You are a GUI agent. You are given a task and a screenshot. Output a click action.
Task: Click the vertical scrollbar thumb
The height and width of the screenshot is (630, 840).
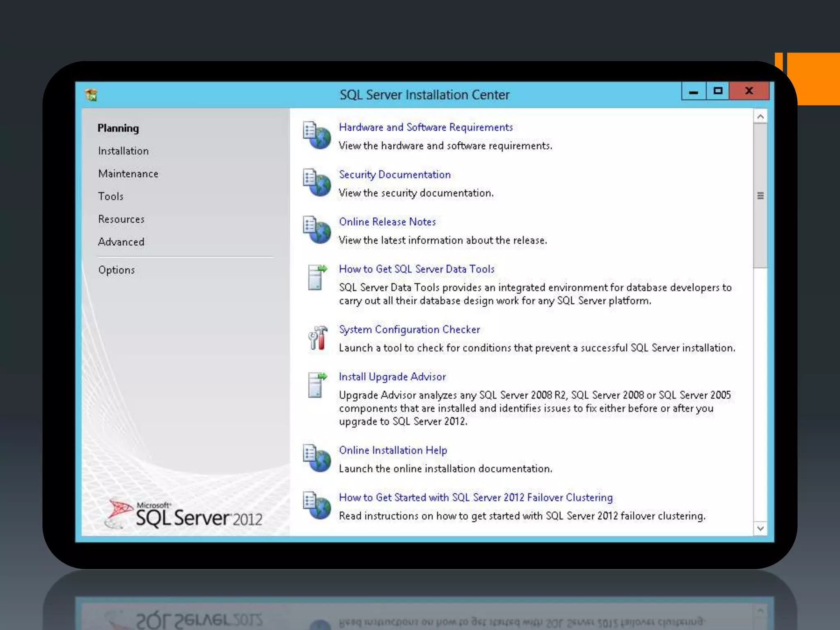pyautogui.click(x=760, y=196)
